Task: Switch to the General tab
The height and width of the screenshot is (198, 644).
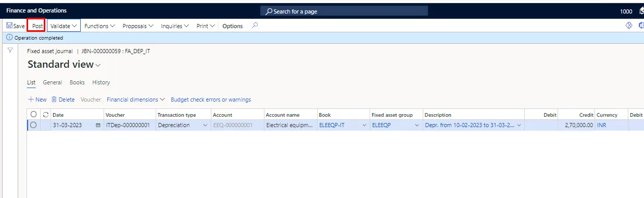Action: (53, 82)
